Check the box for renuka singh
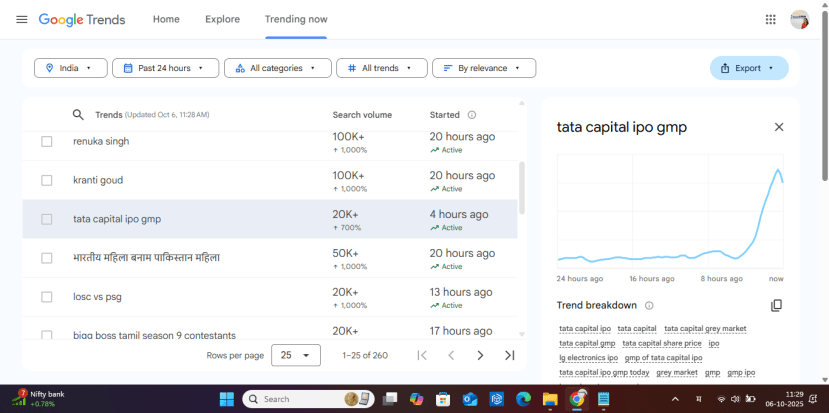Screen dimensions: 829x413 47,142
